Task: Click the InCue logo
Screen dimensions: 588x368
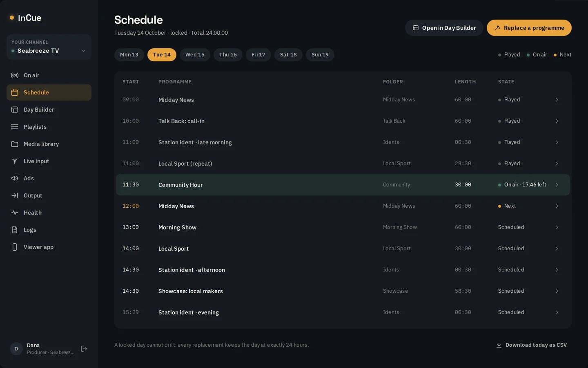Action: (x=25, y=18)
